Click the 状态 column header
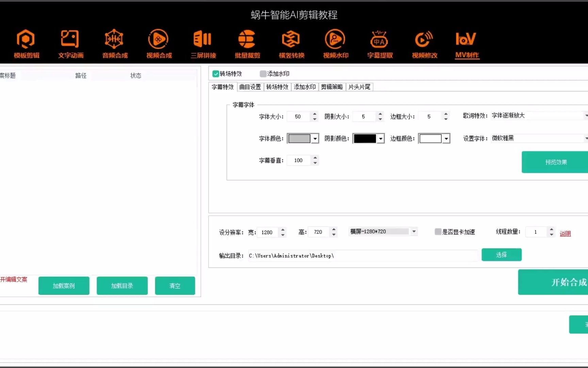 [x=136, y=75]
